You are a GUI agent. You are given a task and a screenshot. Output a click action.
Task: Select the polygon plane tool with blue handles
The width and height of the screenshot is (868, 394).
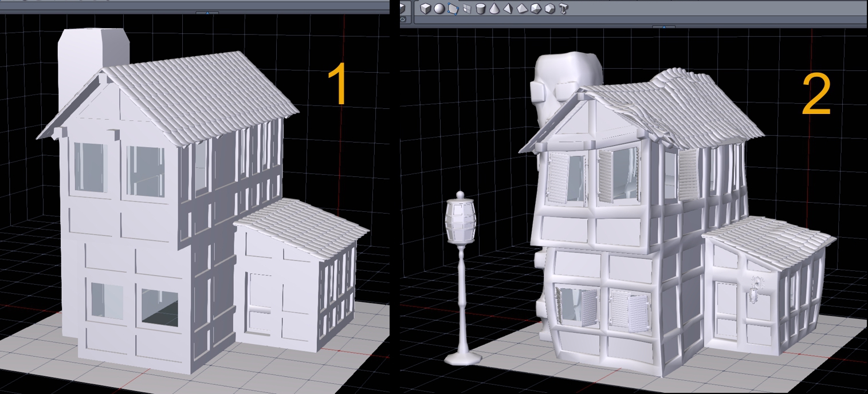point(453,9)
